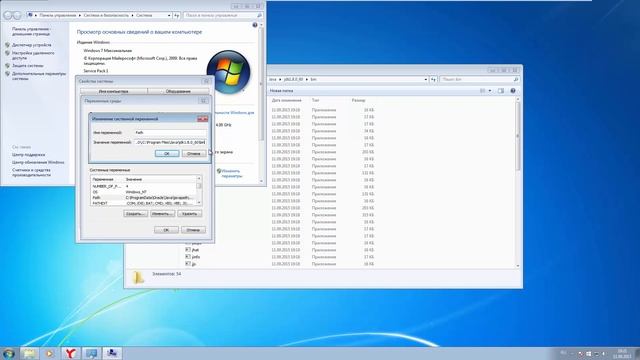This screenshot has height=360, width=640.
Task: Select the jdk1.8.0_60 breadcrumb in Explorer
Action: click(293, 79)
